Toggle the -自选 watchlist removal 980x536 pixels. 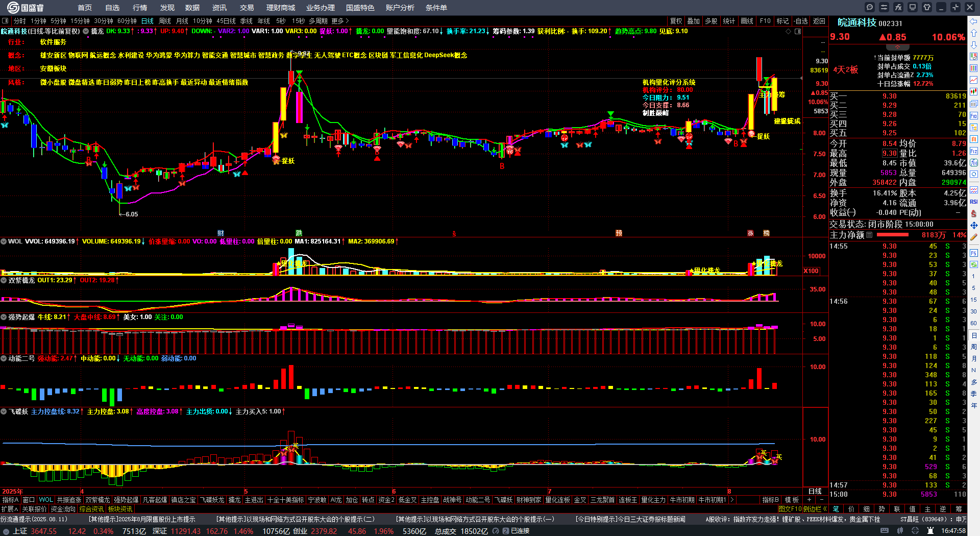pos(801,21)
